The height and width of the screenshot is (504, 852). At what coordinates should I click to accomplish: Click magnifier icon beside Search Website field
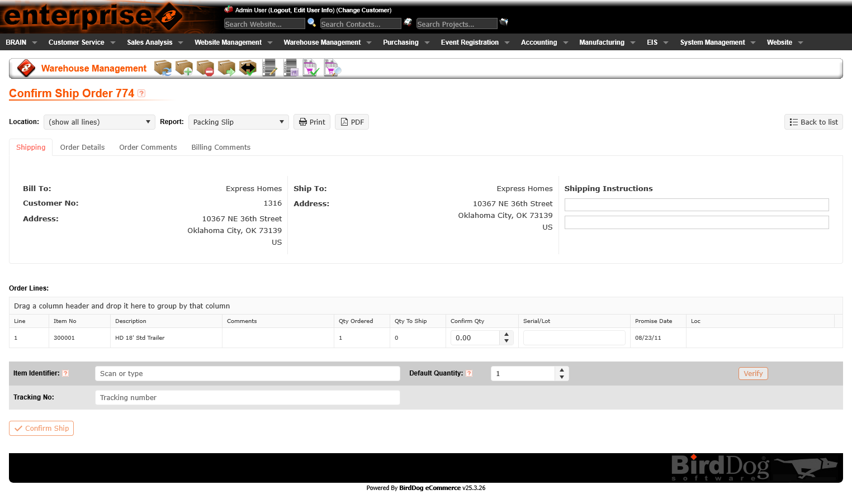click(x=312, y=23)
